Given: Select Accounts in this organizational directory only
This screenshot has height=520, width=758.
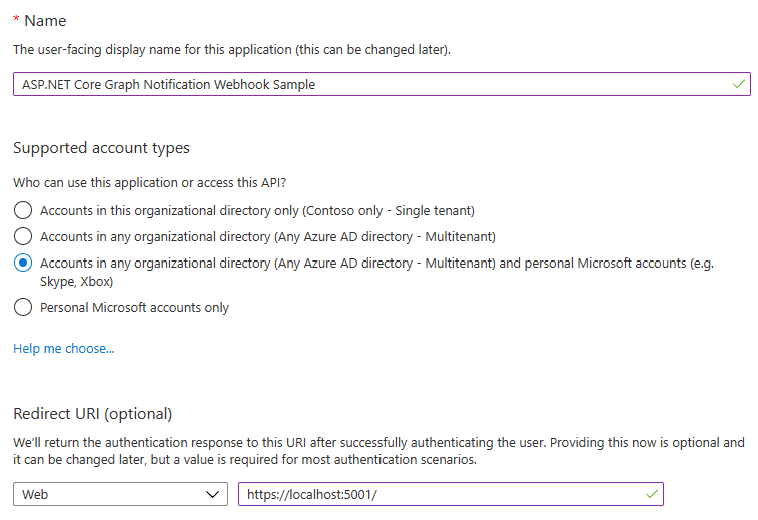Looking at the screenshot, I should pyautogui.click(x=23, y=210).
